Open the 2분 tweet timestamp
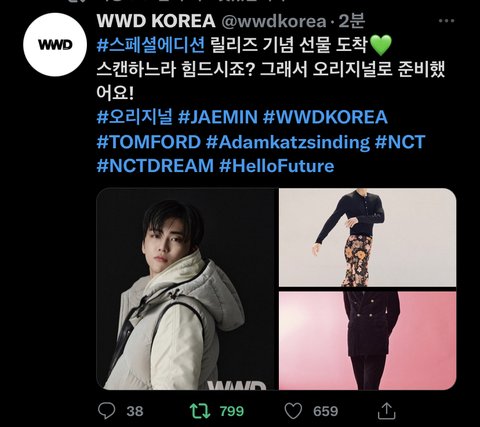The height and width of the screenshot is (427, 480). coord(352,21)
